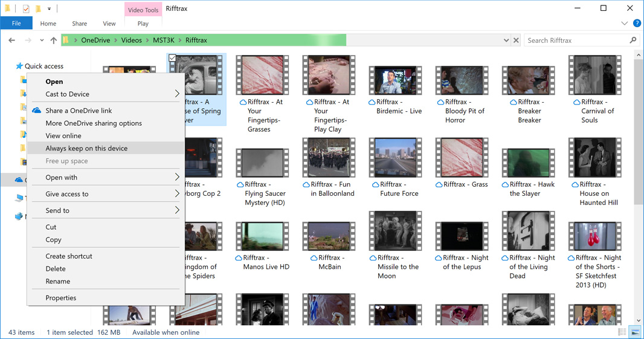Open the View ribbon tab
This screenshot has width=644, height=339.
(109, 24)
